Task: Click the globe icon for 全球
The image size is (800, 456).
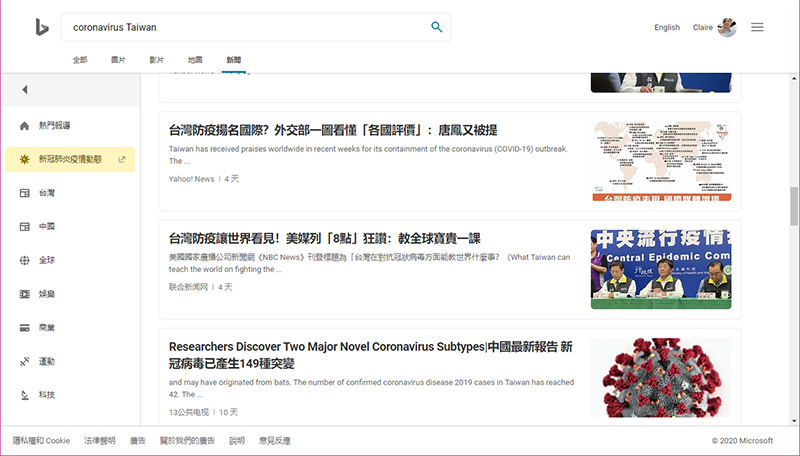Action: [24, 260]
